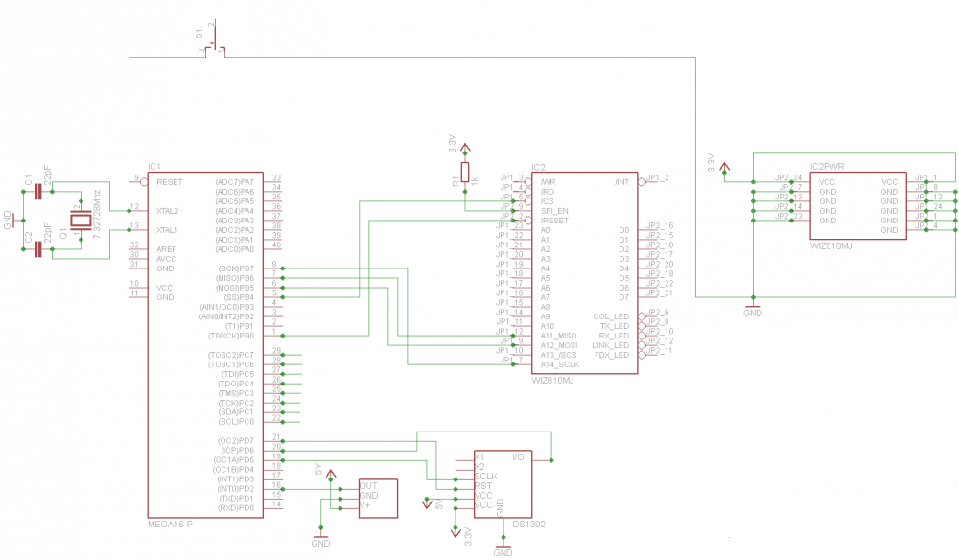Click the SPI_EN pin label

(x=554, y=211)
